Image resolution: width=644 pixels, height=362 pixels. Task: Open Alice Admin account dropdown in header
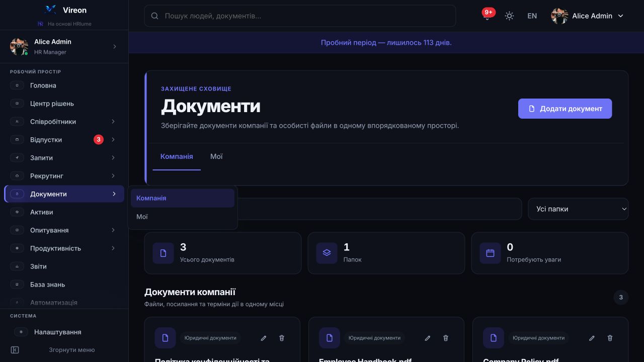tap(588, 16)
